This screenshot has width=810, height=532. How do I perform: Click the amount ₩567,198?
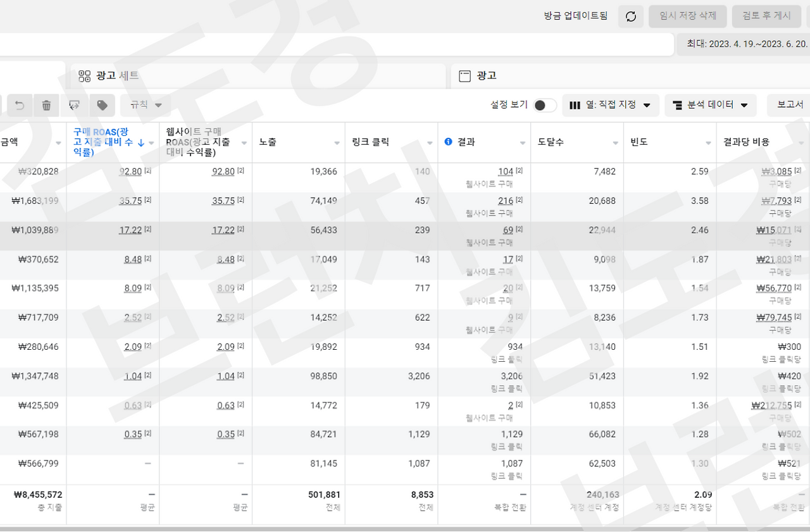39,434
